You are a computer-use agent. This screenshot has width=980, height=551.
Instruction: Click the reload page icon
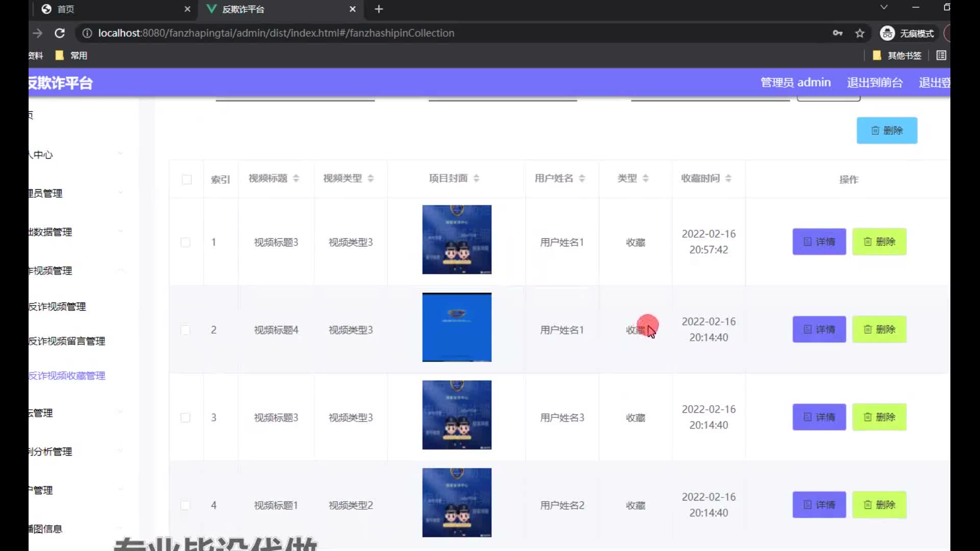60,33
